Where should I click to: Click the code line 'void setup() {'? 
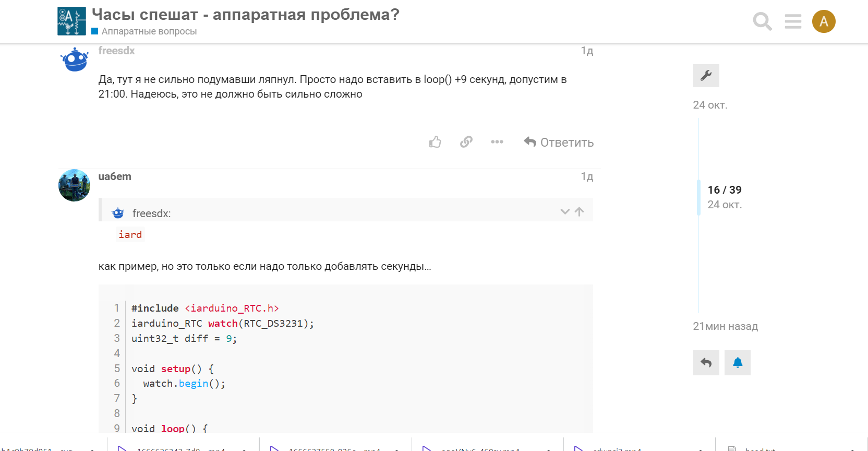coord(173,369)
